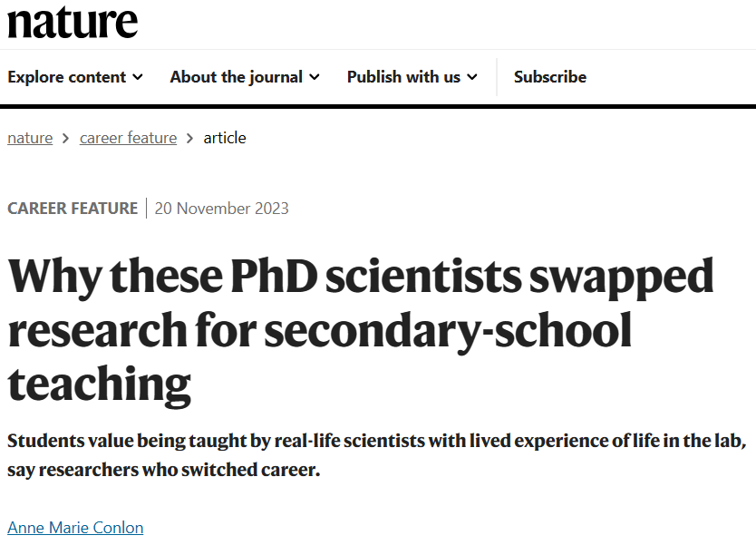Open author Anne Marie Conlon's link

click(75, 527)
